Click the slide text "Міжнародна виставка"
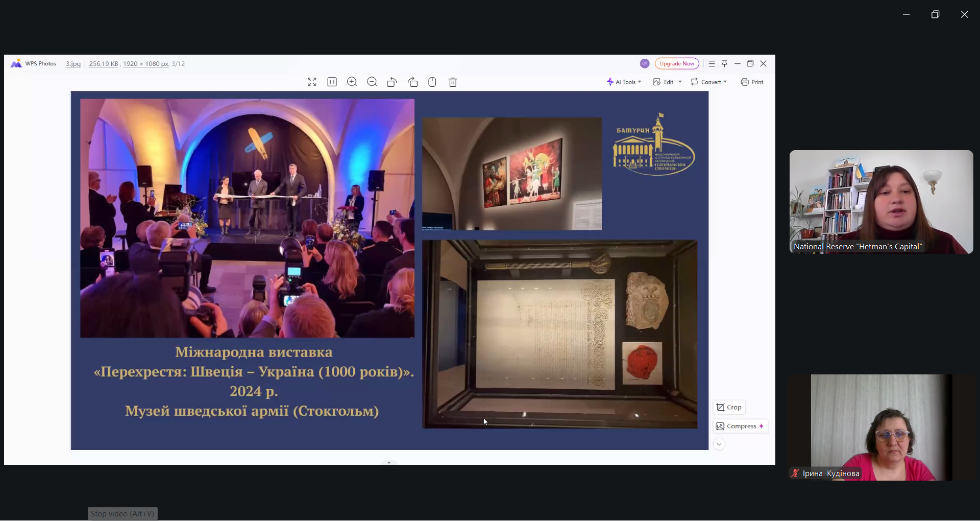Viewport: 980px width, 521px height. pos(254,352)
